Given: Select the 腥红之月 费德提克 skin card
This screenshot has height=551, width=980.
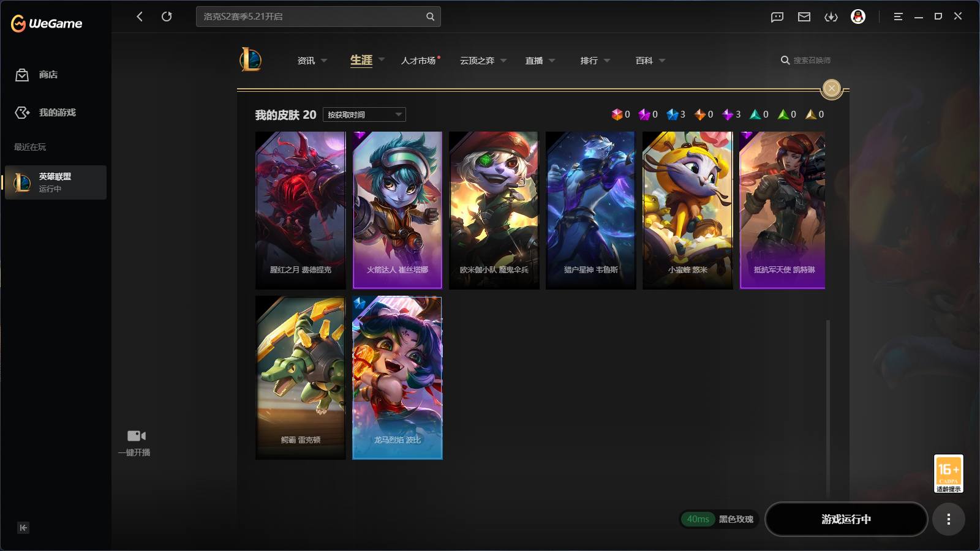Looking at the screenshot, I should [300, 210].
